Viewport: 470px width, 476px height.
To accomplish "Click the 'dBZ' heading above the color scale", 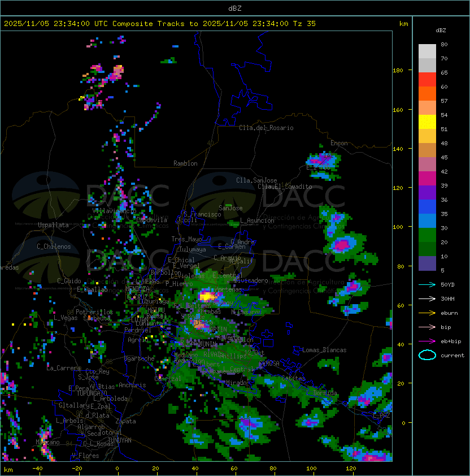I will click(x=441, y=31).
